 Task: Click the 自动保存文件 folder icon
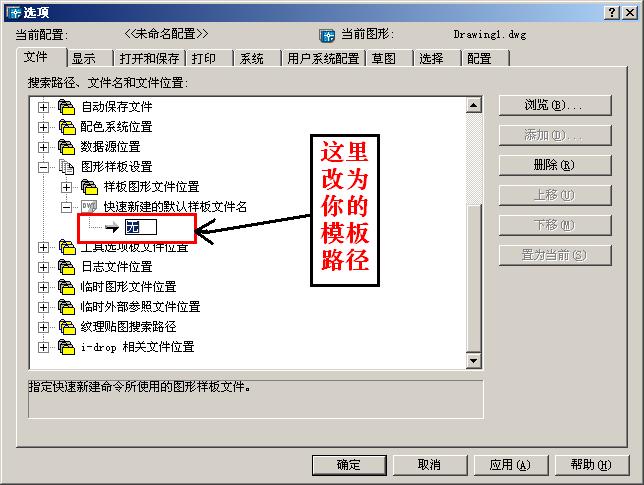point(66,107)
